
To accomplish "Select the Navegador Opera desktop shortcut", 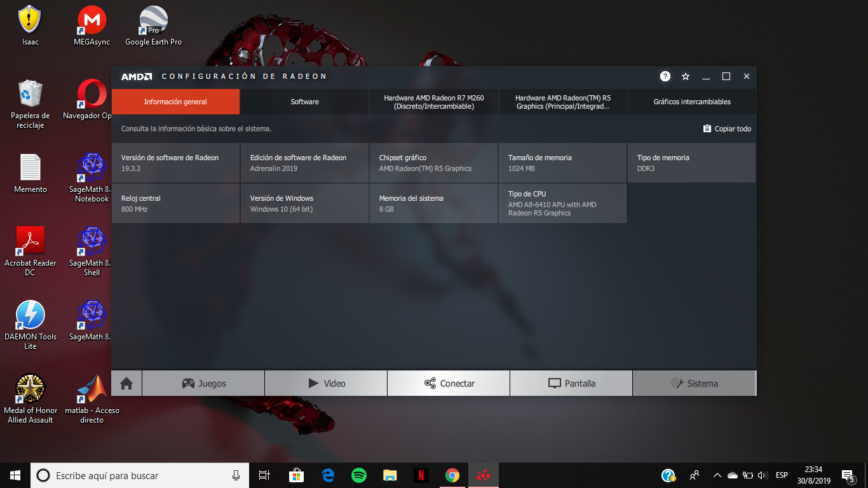I will (x=89, y=100).
